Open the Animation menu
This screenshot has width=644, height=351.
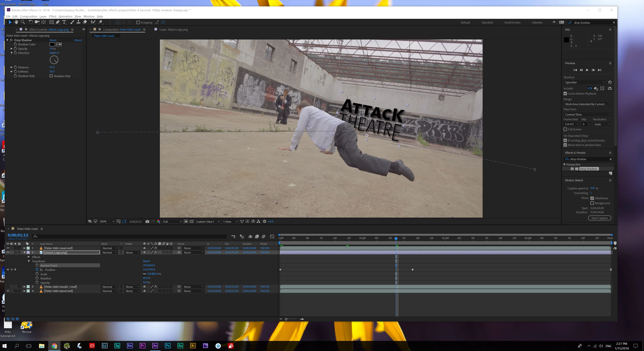point(65,16)
